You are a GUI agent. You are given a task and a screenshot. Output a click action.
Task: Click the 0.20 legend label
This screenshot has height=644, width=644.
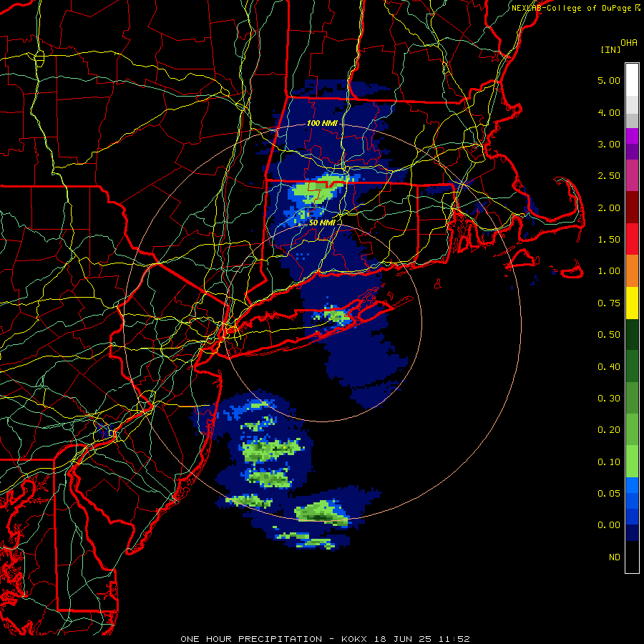pos(609,430)
